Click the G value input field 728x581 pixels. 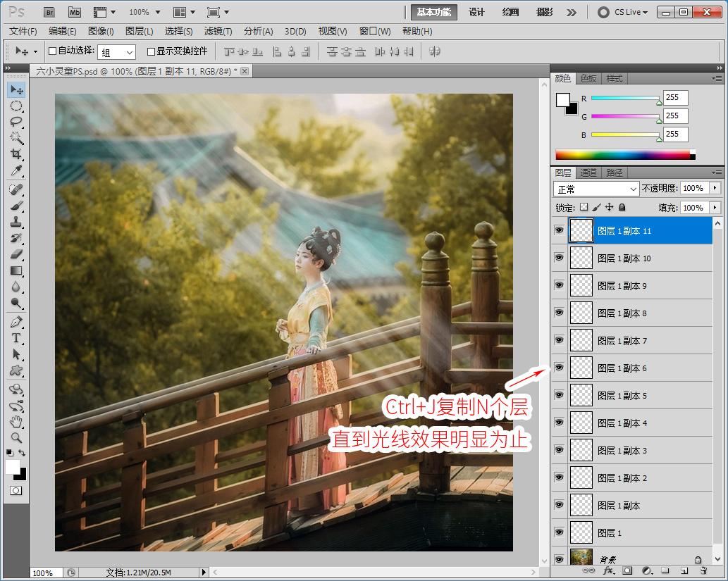click(675, 115)
